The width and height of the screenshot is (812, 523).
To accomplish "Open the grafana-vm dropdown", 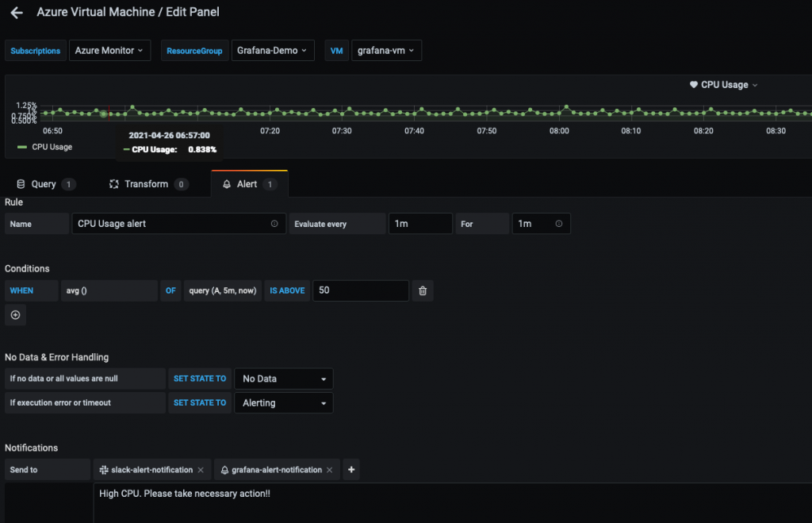I will (x=386, y=49).
